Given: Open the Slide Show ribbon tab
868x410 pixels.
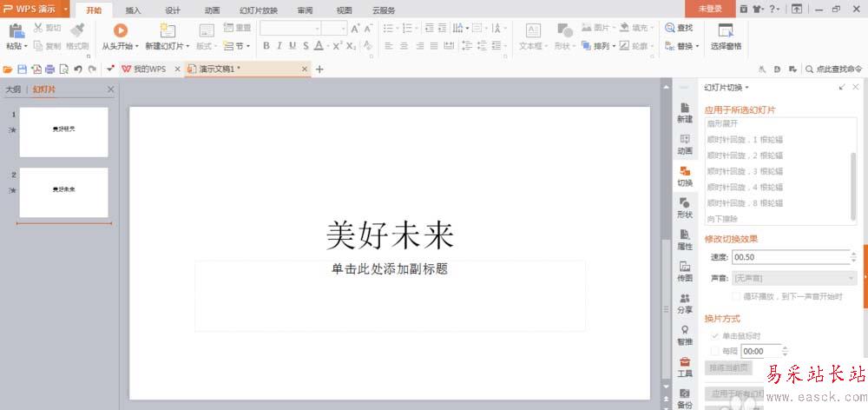Looking at the screenshot, I should pos(259,10).
